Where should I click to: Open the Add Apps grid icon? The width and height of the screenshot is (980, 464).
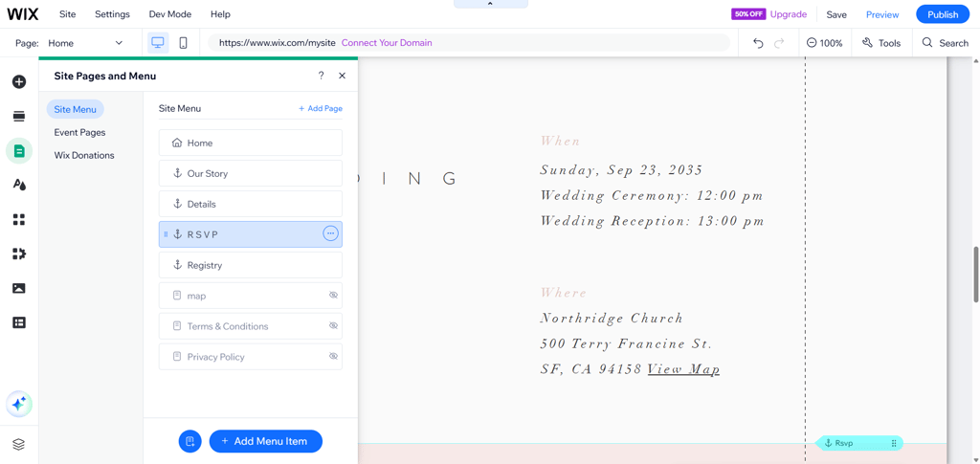19,219
